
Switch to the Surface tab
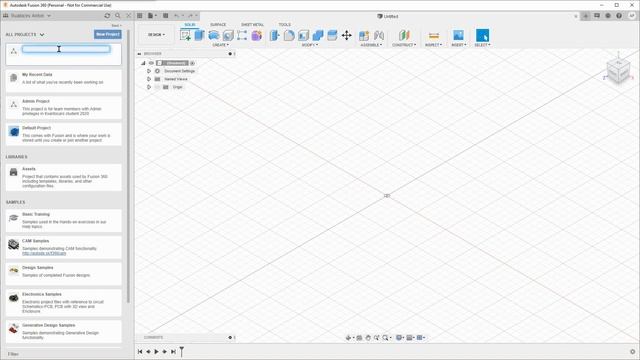click(x=218, y=25)
